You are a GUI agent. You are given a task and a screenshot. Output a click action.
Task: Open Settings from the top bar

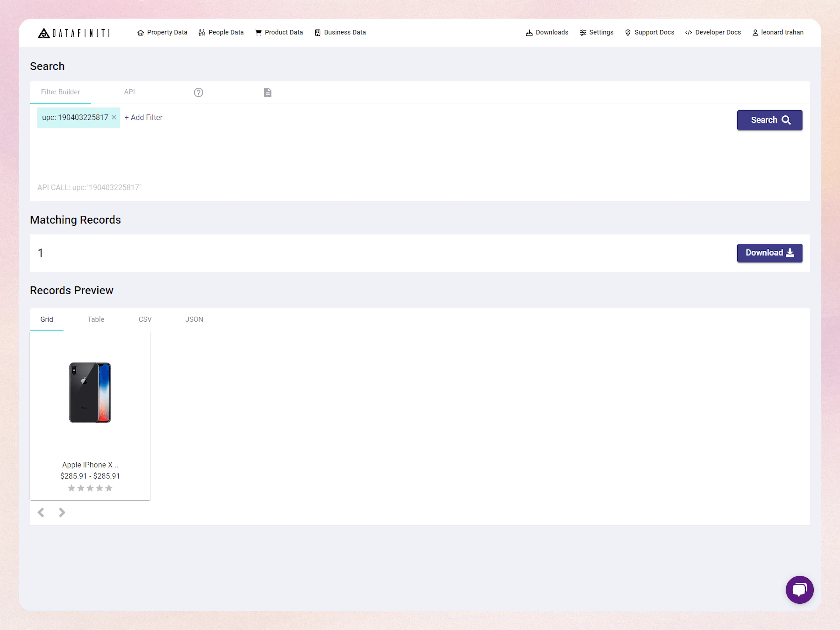click(596, 32)
